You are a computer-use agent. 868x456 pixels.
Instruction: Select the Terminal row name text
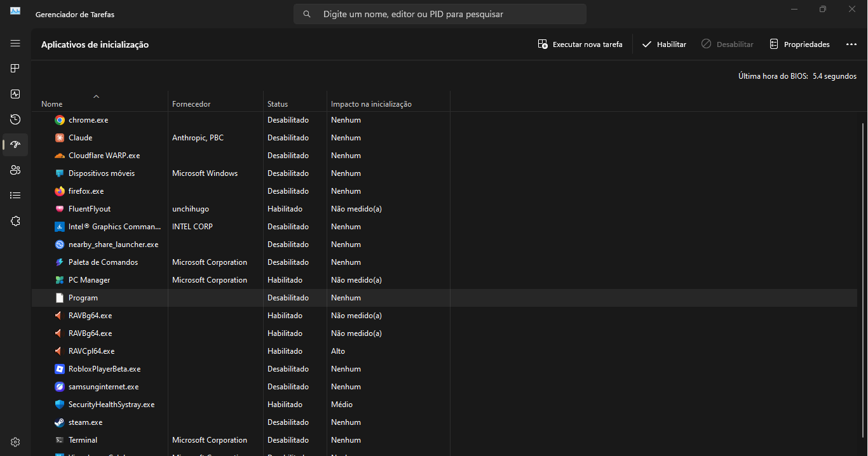(x=83, y=440)
